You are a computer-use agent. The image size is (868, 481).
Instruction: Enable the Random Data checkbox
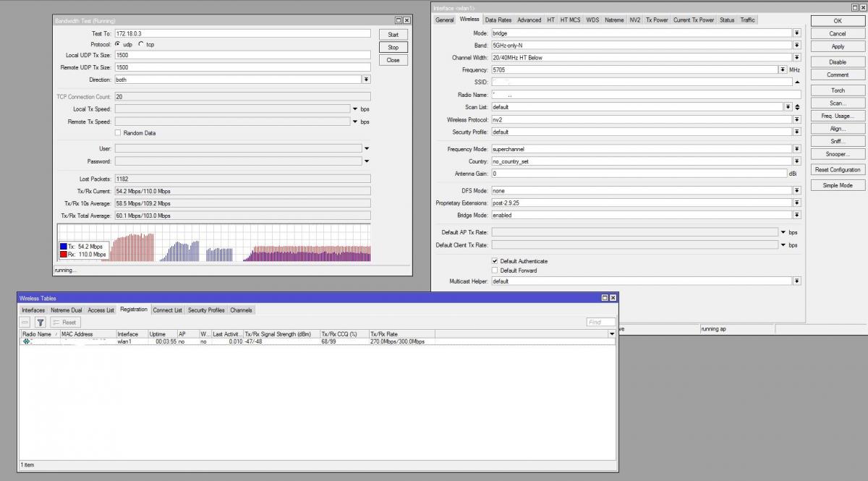tap(118, 133)
